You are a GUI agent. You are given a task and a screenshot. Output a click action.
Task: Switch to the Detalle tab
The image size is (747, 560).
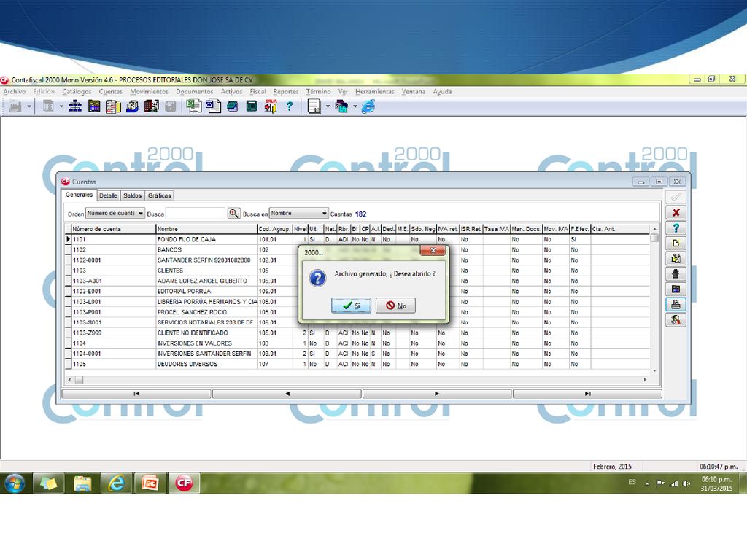108,195
